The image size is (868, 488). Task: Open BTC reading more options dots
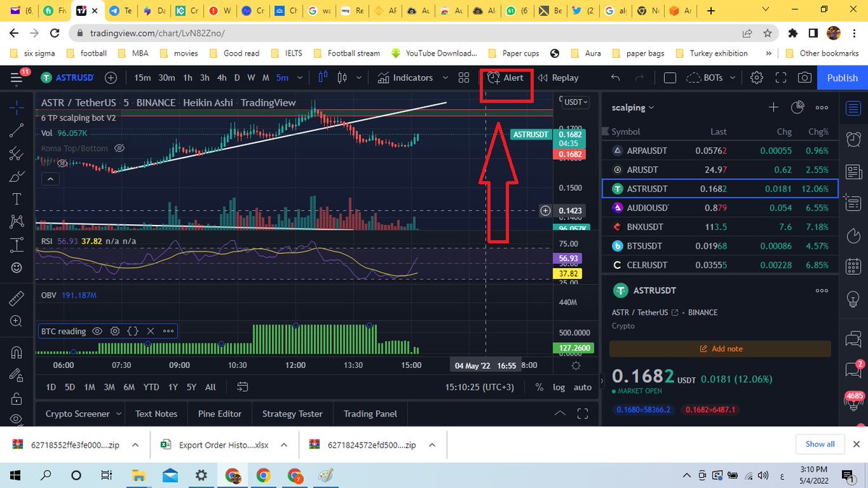168,331
